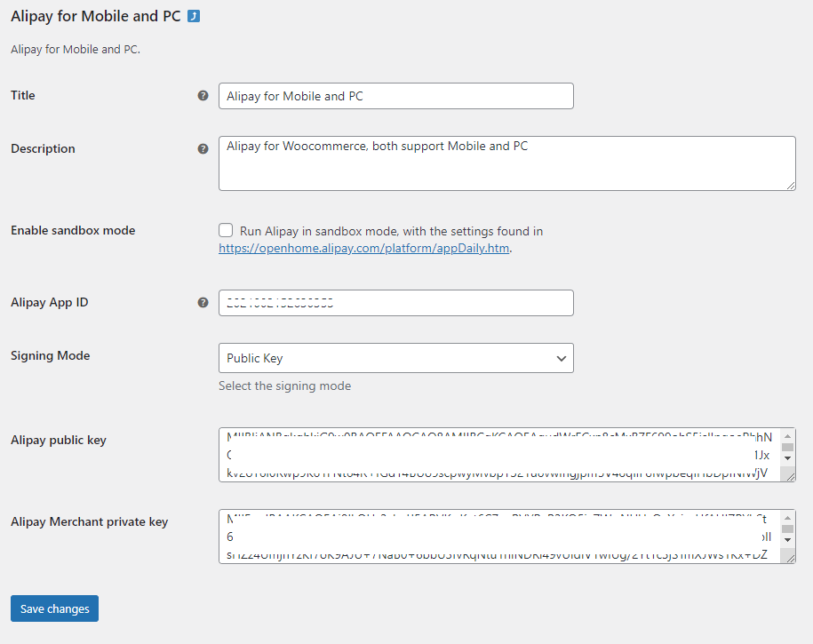The width and height of the screenshot is (813, 644).
Task: Click the return arrow icon beside the heading
Action: coord(194,17)
